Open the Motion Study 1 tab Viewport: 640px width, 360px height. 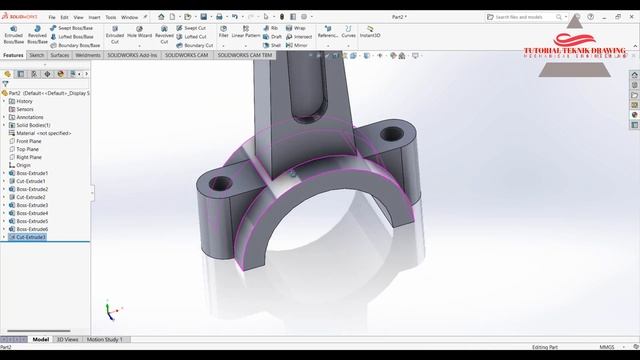104,339
